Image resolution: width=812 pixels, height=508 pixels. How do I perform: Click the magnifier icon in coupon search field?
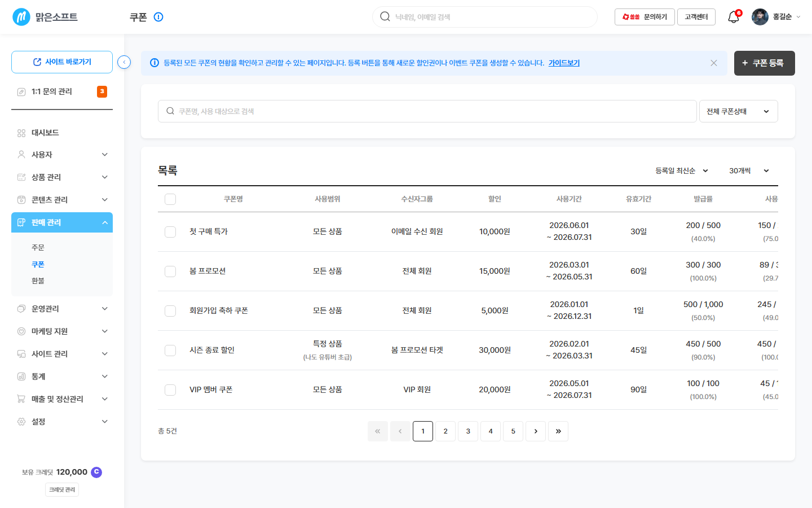tap(170, 111)
